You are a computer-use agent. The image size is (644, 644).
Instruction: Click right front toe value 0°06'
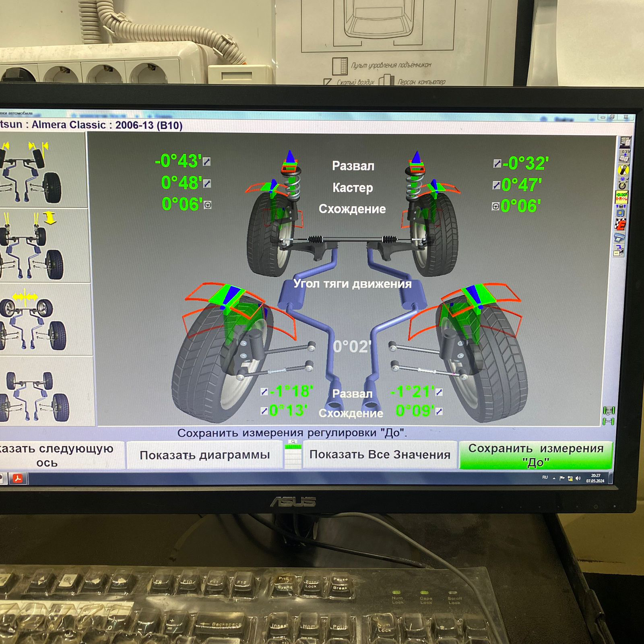(520, 206)
